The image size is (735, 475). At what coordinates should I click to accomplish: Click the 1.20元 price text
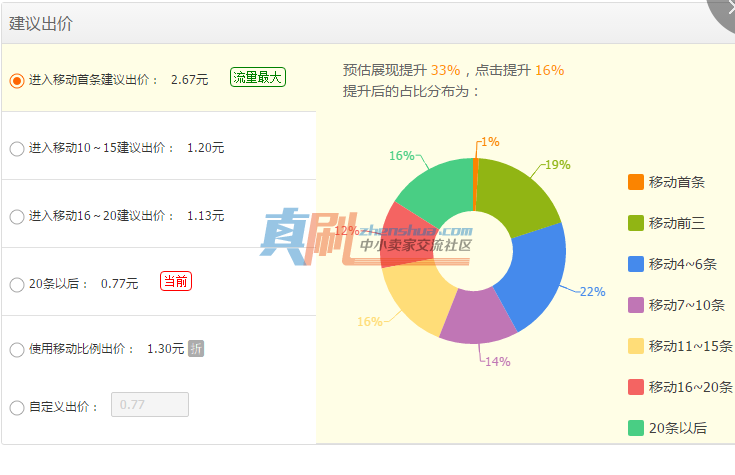[x=205, y=148]
